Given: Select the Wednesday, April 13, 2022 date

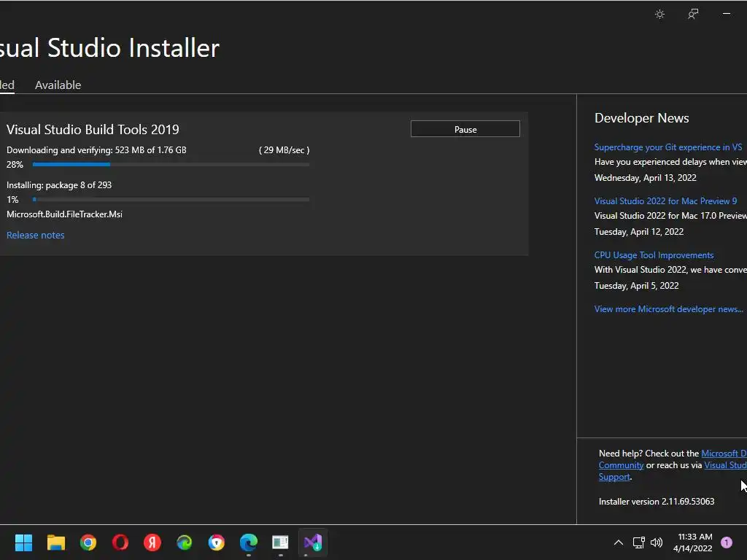Looking at the screenshot, I should [x=646, y=178].
